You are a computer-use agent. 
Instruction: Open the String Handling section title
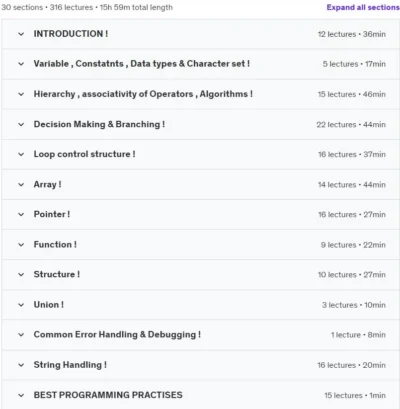(x=70, y=365)
